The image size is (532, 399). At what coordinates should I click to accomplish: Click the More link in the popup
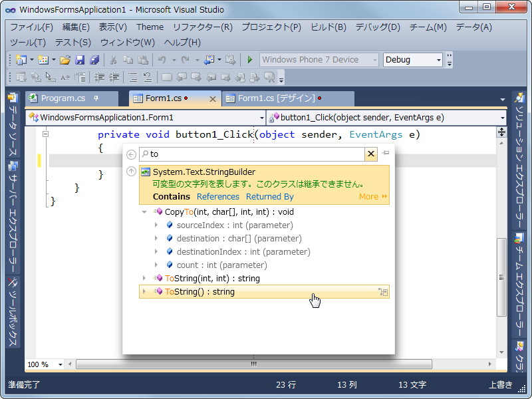pyautogui.click(x=373, y=197)
